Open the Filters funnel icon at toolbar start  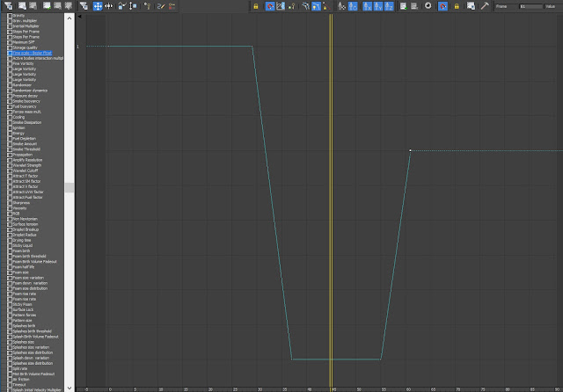click(x=8, y=6)
